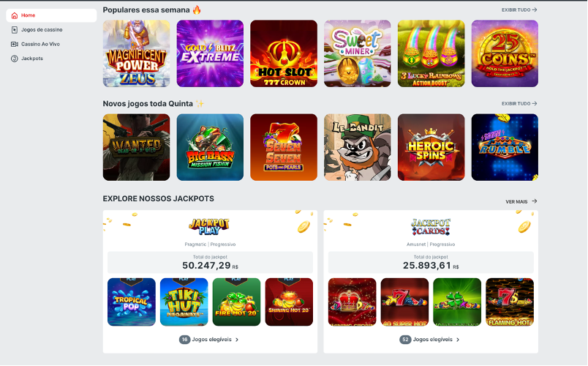Viewport: 588px width, 366px height.
Task: View the 16 Jogos elegíveis link
Action: (209, 340)
